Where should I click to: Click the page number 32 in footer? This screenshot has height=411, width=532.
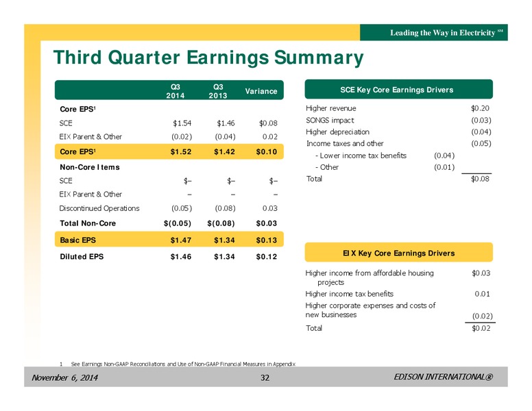265,377
